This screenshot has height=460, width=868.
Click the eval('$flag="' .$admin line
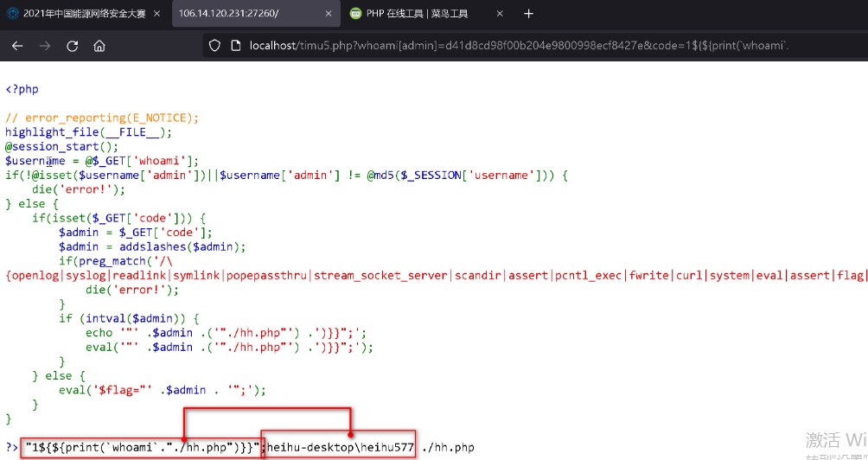pyautogui.click(x=163, y=390)
